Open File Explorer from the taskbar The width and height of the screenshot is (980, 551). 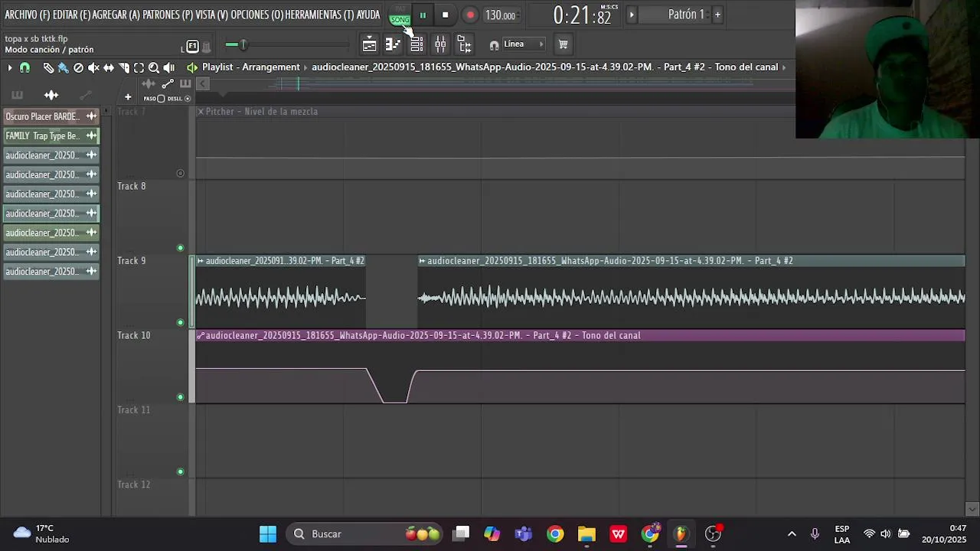click(x=586, y=534)
